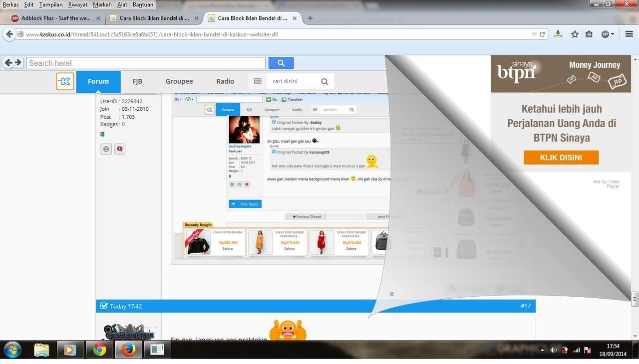Click the orange smiley emoticon in post
Viewport: 639px width, 364px height.
tap(288, 330)
